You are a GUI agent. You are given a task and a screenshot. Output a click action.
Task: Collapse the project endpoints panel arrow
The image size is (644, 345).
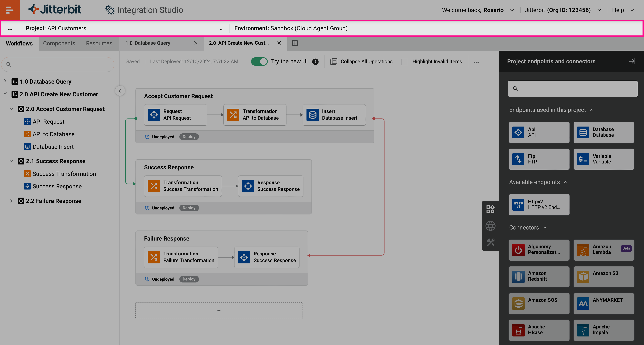(x=632, y=61)
